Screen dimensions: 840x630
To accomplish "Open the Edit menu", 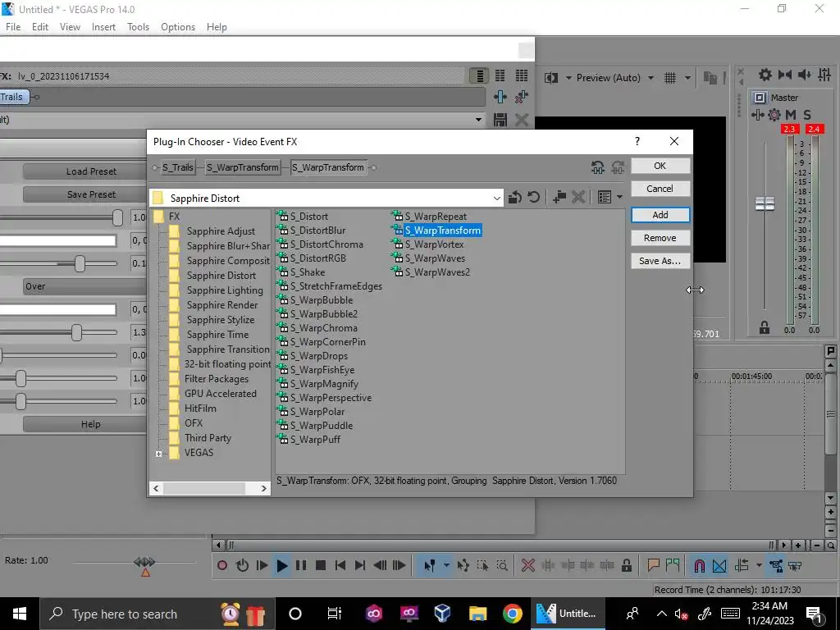I will 40,27.
